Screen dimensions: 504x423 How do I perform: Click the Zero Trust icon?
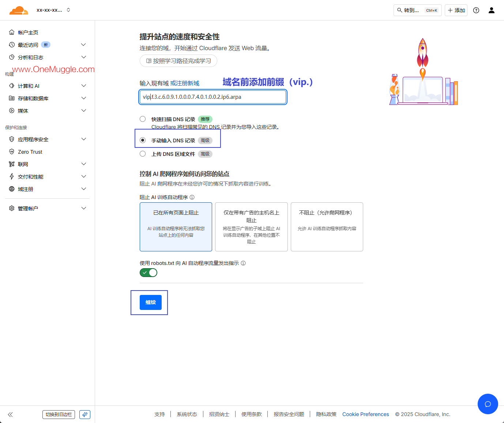(x=12, y=151)
